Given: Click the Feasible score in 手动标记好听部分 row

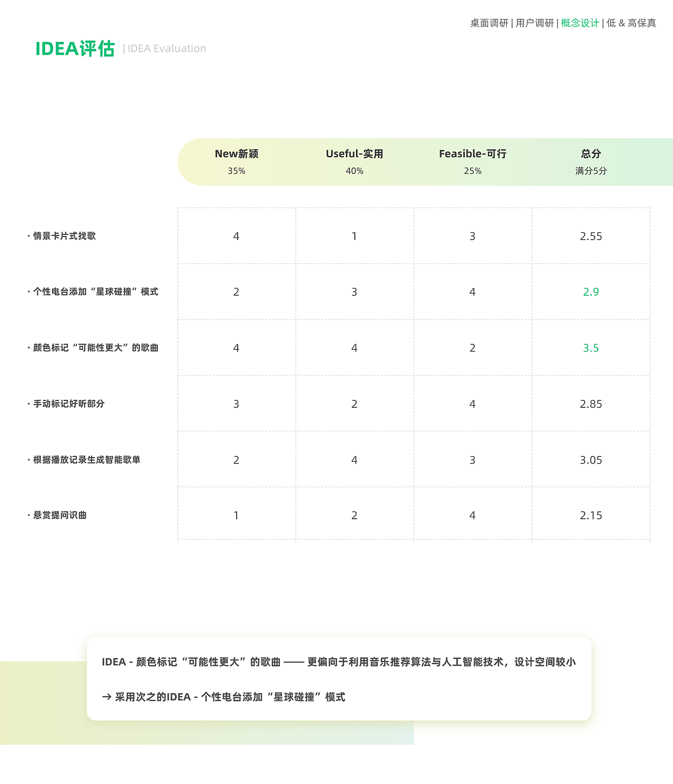Looking at the screenshot, I should (x=473, y=404).
